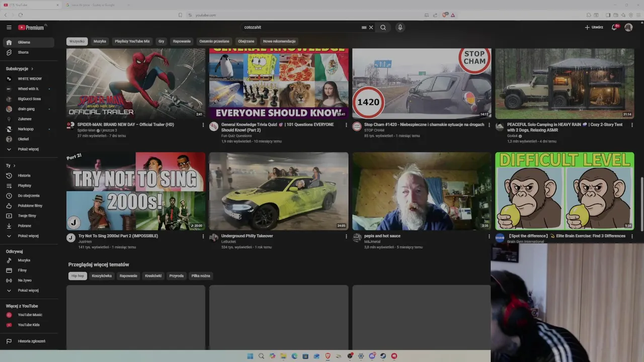
Task: Open Historia zgłoszeń report history
Action: 28,341
